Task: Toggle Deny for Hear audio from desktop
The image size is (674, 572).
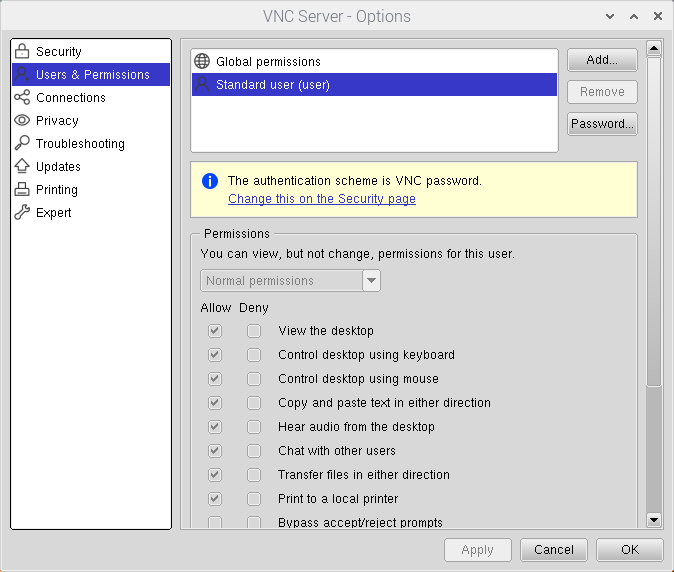Action: tap(254, 427)
